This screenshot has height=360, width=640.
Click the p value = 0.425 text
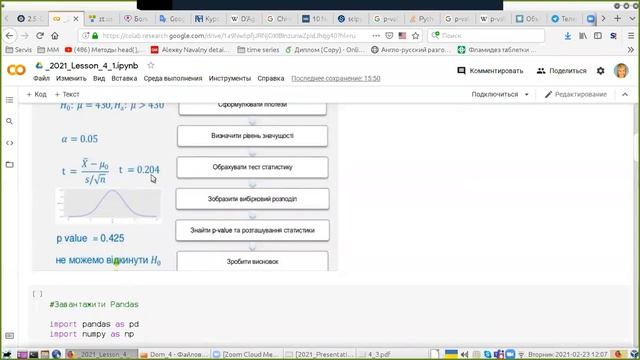[90, 238]
